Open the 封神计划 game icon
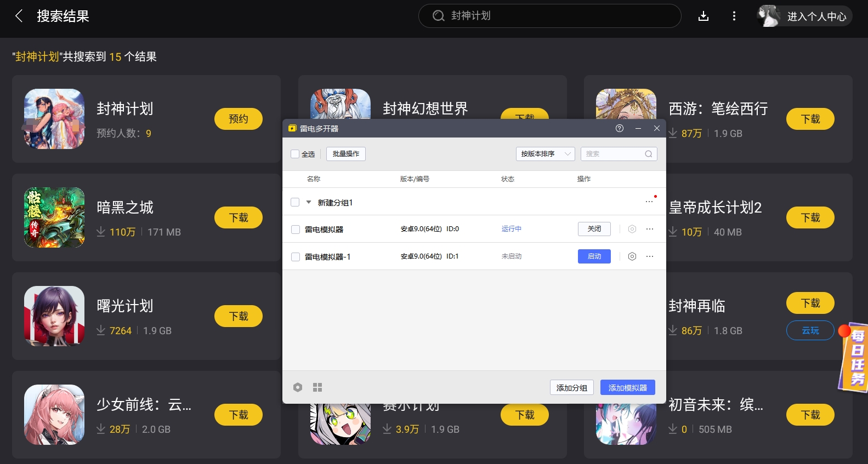This screenshot has height=464, width=868. click(54, 119)
